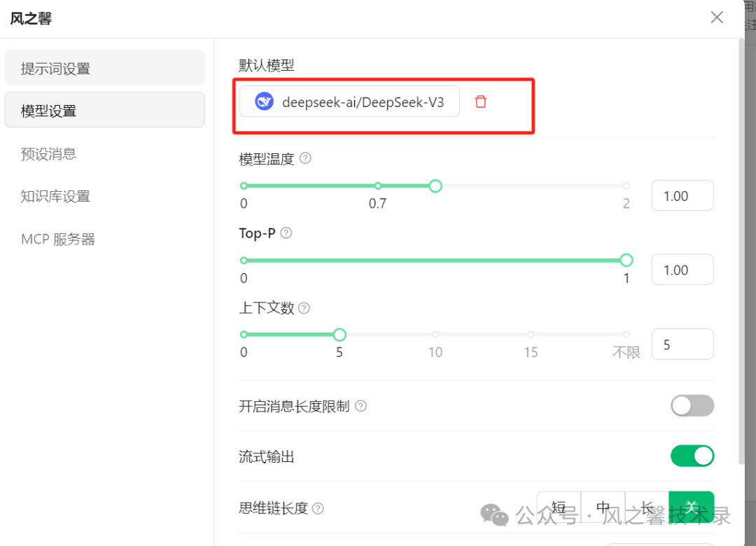This screenshot has width=756, height=546.
Task: View help for 开启消息长度限制
Action: [x=361, y=406]
